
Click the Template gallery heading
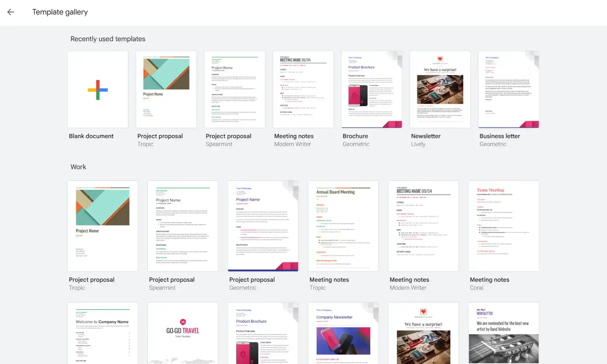60,12
